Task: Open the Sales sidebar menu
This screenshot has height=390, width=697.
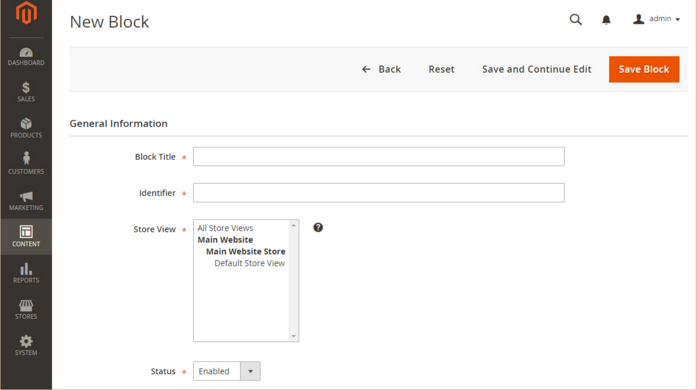Action: (26, 92)
